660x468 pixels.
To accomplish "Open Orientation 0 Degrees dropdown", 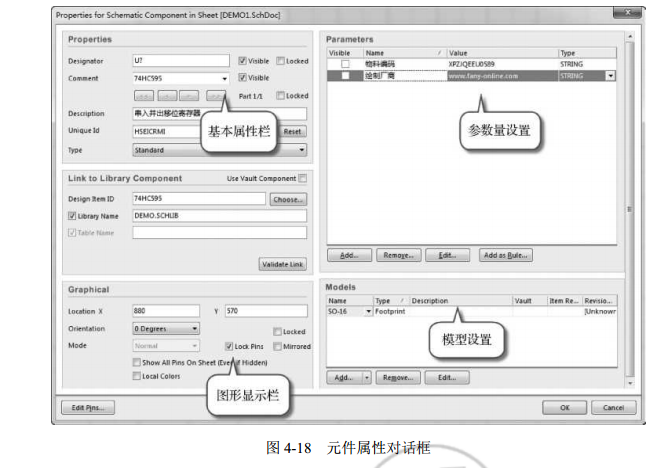I will click(194, 328).
